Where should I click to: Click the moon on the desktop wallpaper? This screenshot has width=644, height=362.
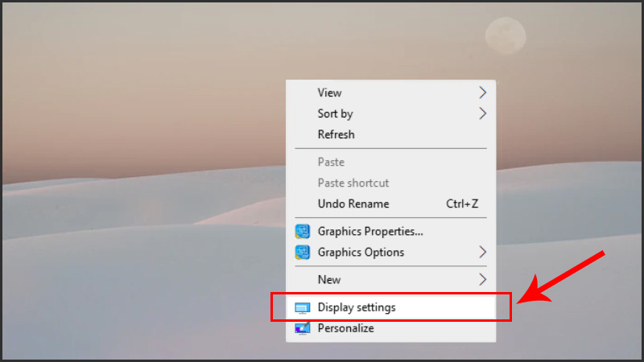coord(506,36)
